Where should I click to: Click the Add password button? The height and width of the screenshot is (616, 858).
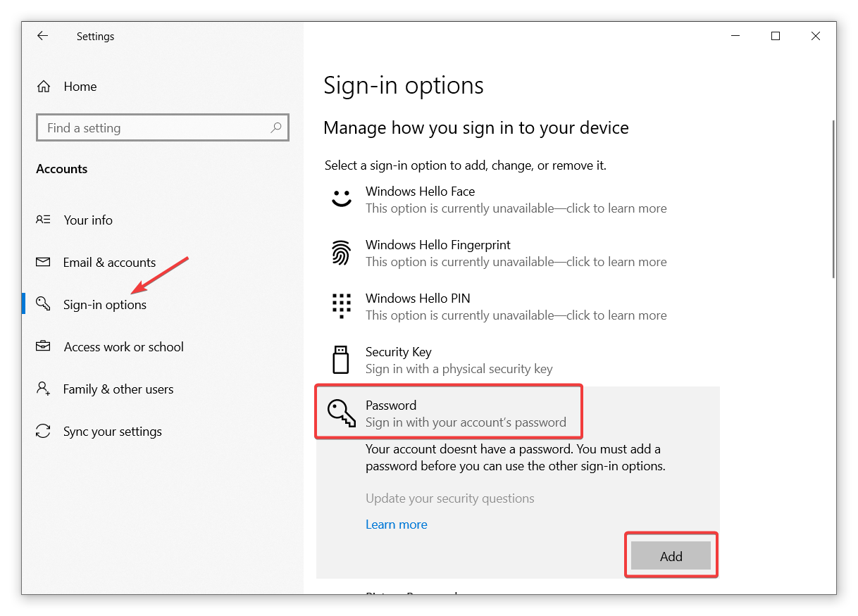point(671,556)
